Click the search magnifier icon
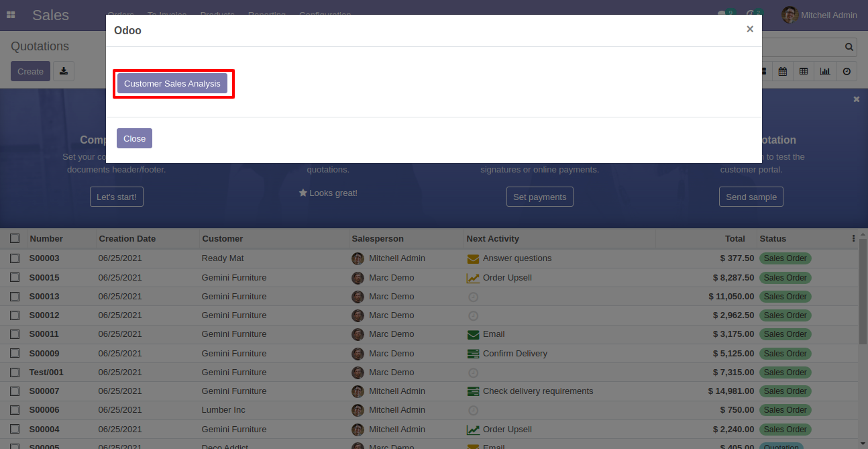The height and width of the screenshot is (449, 868). (849, 47)
